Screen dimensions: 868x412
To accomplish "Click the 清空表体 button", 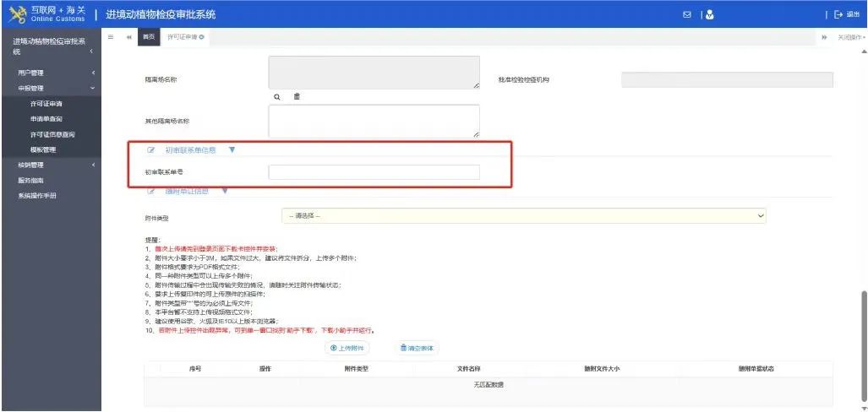I will click(x=416, y=348).
